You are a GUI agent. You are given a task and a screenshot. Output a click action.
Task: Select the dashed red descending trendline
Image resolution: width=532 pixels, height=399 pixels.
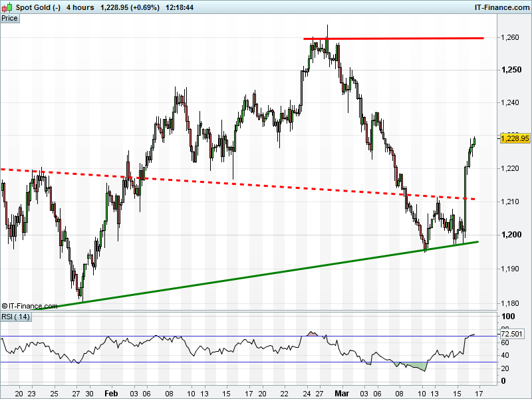(237, 184)
